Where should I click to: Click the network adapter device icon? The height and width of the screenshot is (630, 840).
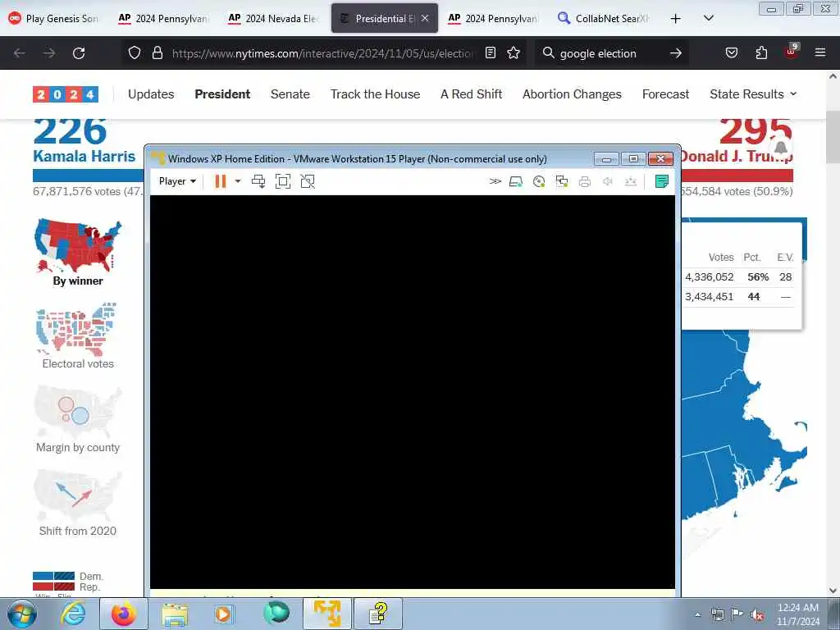click(562, 182)
